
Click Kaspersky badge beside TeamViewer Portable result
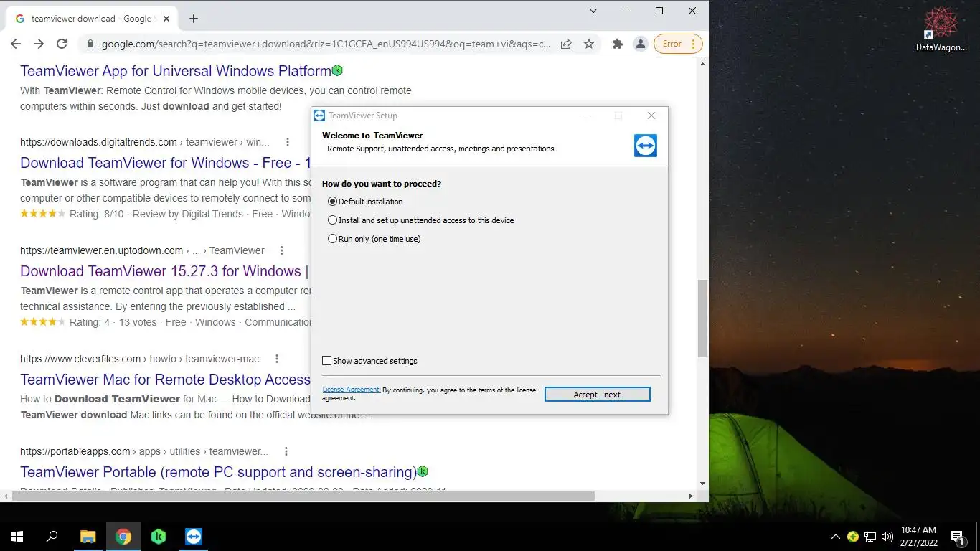[423, 471]
